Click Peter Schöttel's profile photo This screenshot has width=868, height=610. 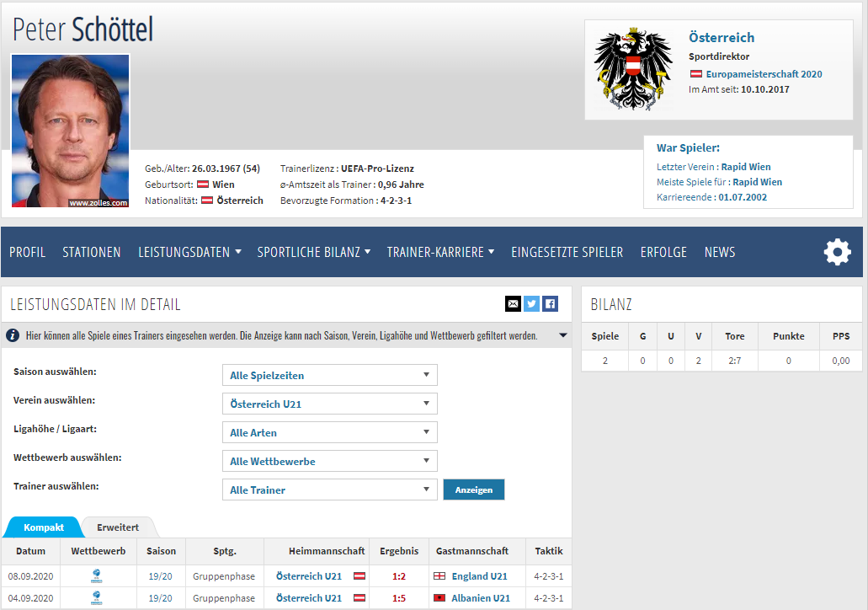coord(71,131)
